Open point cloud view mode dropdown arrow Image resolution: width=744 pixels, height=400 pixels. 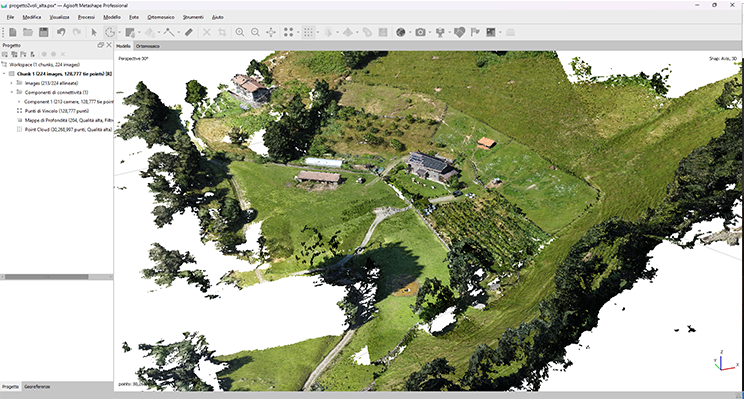click(317, 32)
